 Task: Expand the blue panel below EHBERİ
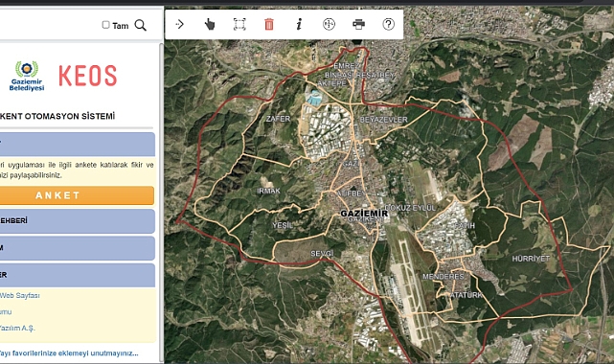pyautogui.click(x=78, y=248)
